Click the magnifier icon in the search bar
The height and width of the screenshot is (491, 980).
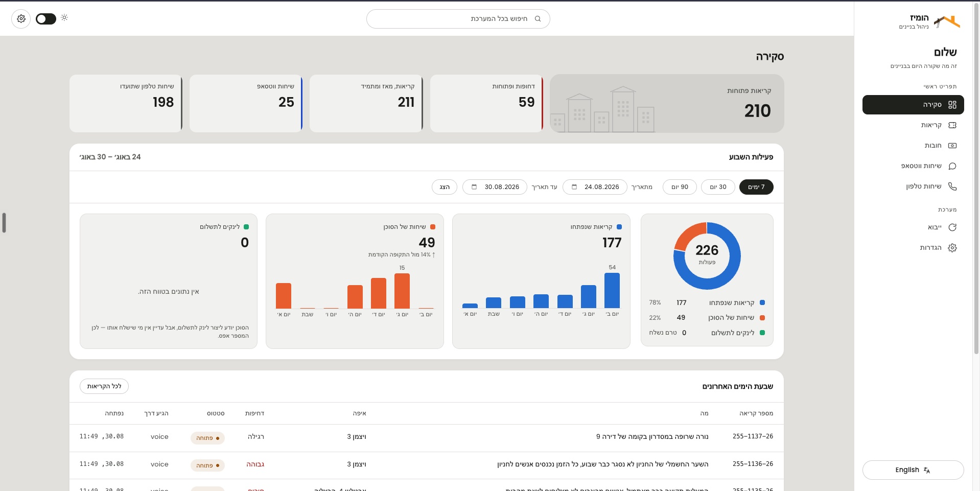tap(538, 19)
